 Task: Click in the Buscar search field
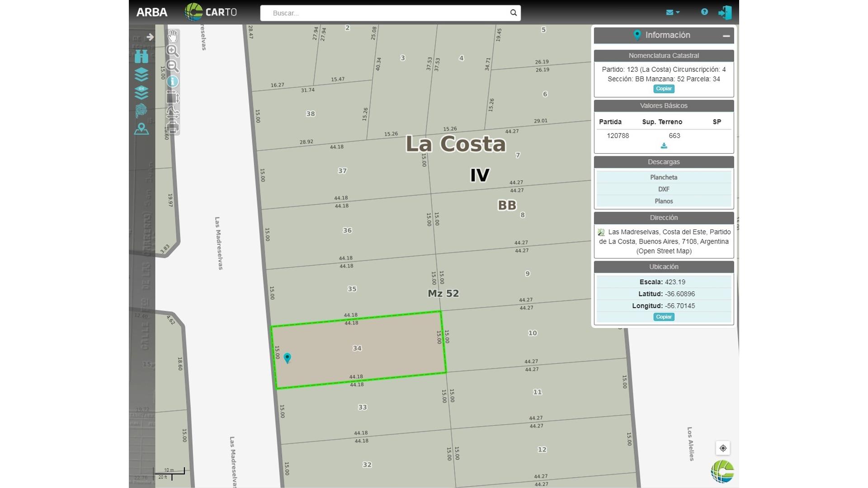[x=387, y=13]
